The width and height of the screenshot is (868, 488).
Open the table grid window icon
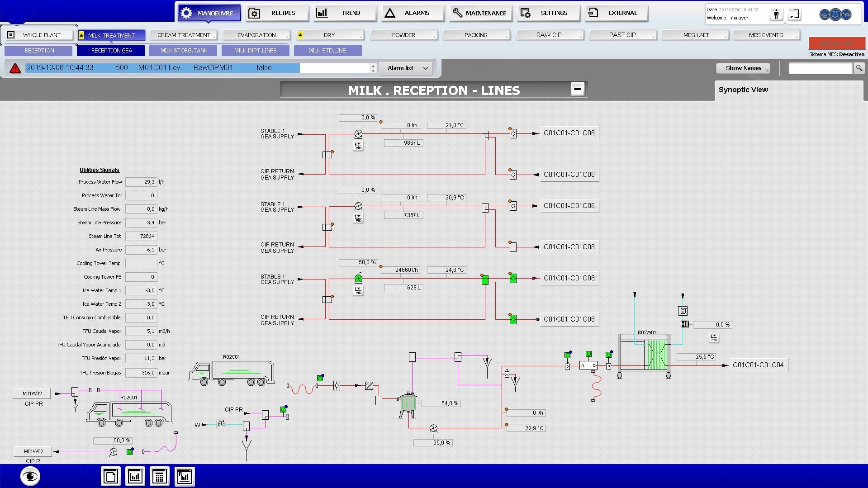pyautogui.click(x=159, y=476)
